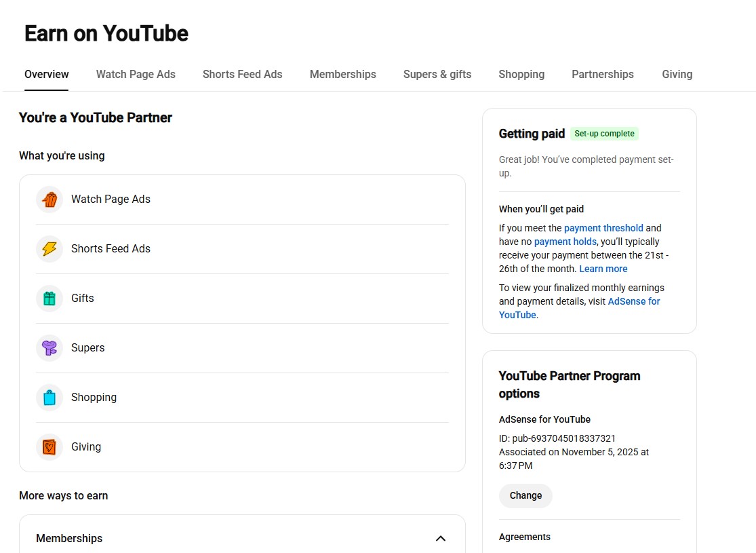Click the 'Getting paid' card heading

coord(532,134)
